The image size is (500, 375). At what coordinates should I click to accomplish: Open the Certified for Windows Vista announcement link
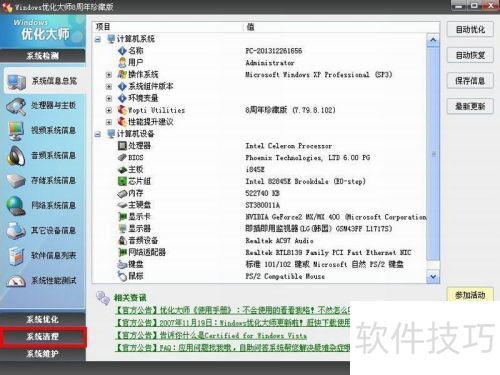pos(211,336)
